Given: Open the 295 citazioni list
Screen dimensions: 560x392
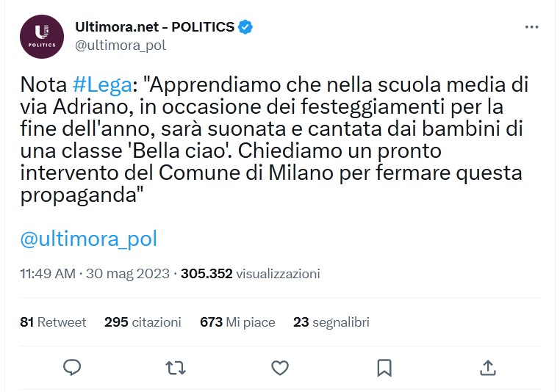Looking at the screenshot, I should click(x=143, y=322).
